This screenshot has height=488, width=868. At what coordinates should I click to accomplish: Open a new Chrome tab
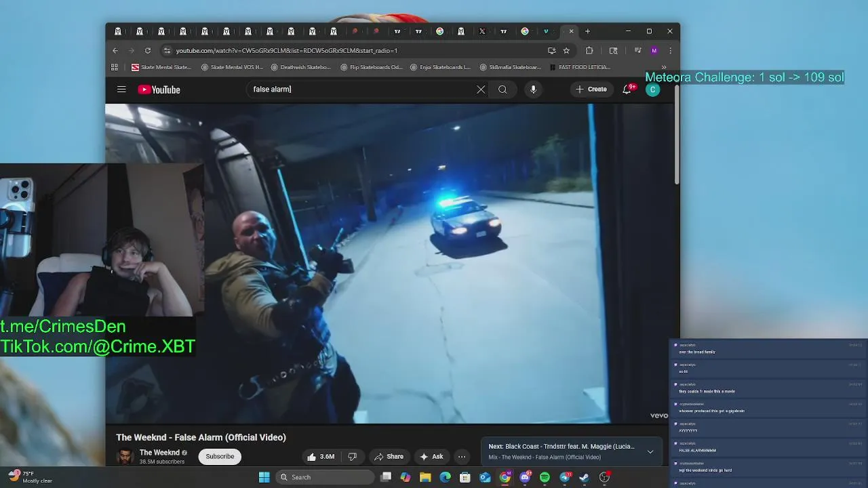click(587, 31)
